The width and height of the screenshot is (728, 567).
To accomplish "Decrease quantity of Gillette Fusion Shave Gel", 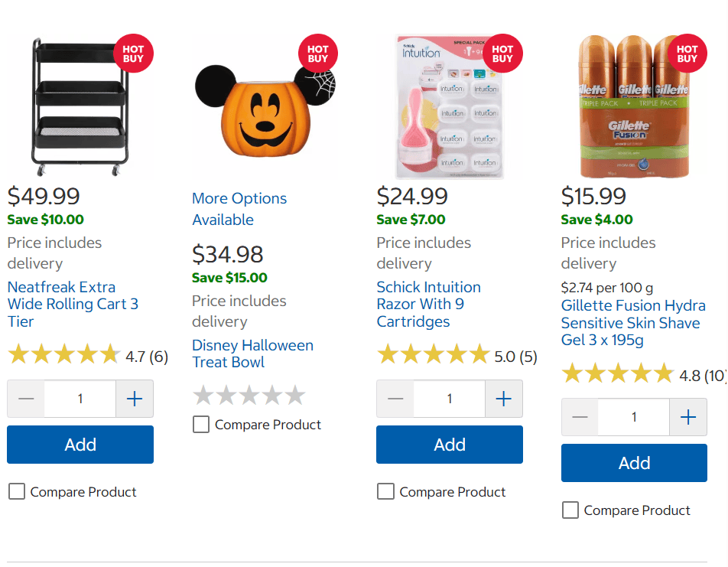I will coord(580,417).
